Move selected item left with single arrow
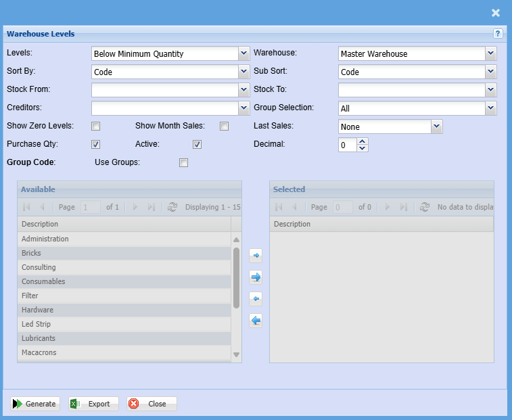Screen dimensions: 512x420 tap(256, 298)
